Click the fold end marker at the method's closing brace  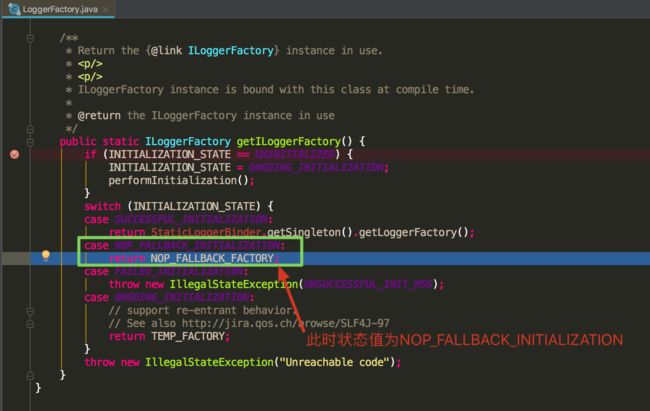click(30, 376)
